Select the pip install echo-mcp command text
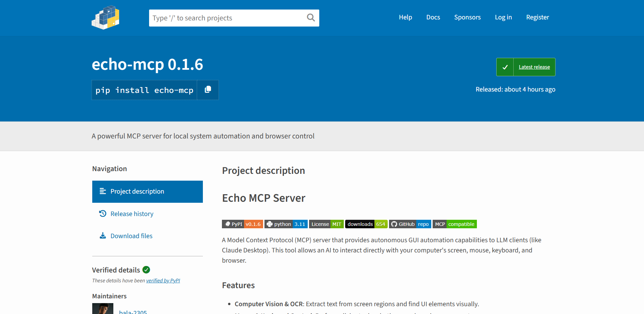Viewport: 644px width, 314px height. pyautogui.click(x=144, y=90)
